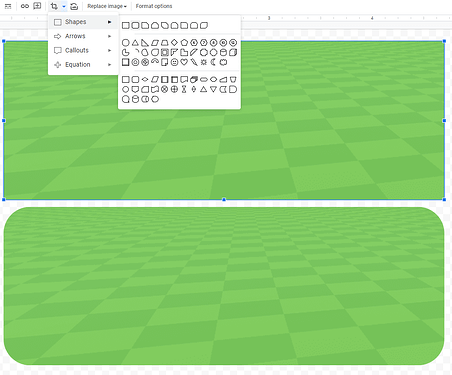Choose flowchart summing junction shape

165,89
